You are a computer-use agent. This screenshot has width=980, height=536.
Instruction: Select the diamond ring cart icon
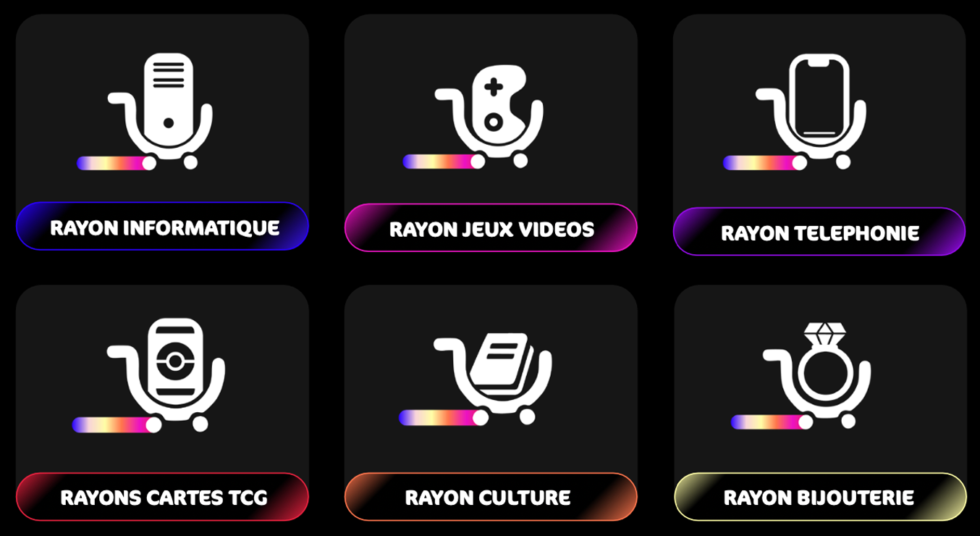point(817,375)
